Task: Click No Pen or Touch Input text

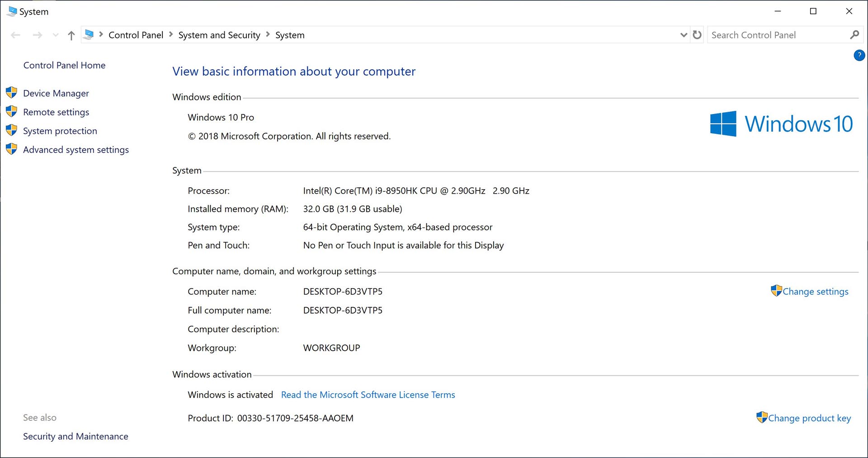Action: tap(403, 245)
